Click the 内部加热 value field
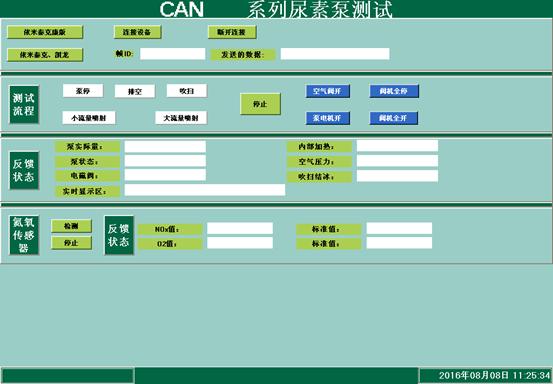The width and height of the screenshot is (553, 384). [x=397, y=146]
